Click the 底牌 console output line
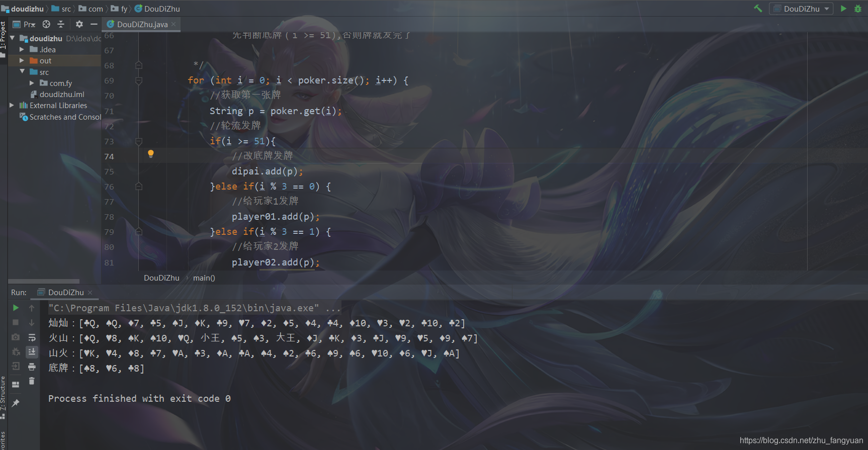The image size is (868, 450). 96,368
